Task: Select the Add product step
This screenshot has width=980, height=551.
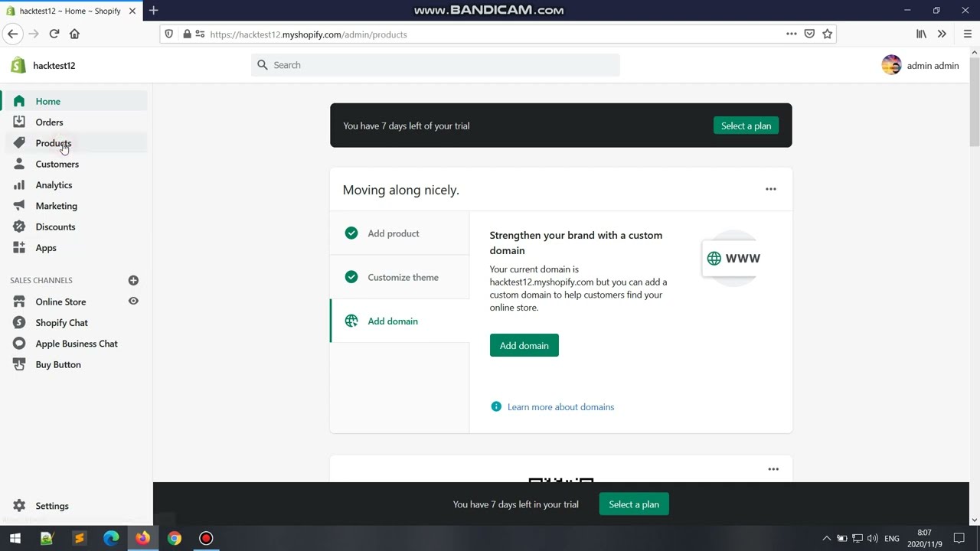Action: tap(400, 233)
